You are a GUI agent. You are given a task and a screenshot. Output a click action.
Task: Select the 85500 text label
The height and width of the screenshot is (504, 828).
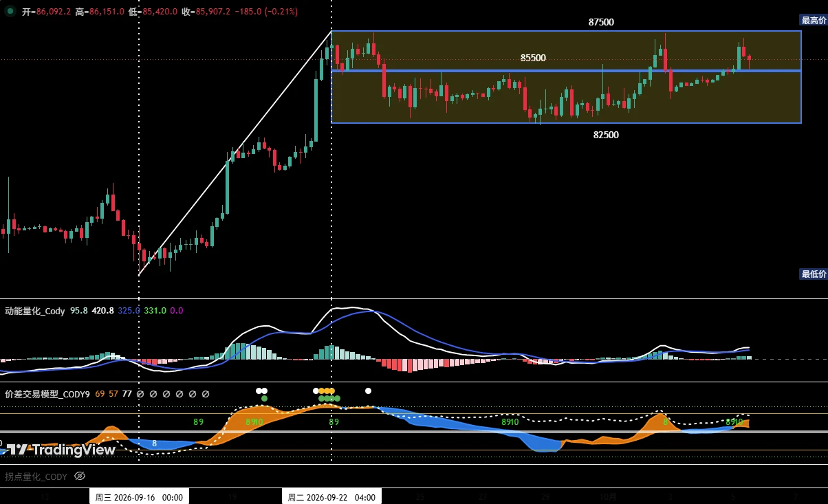point(533,58)
